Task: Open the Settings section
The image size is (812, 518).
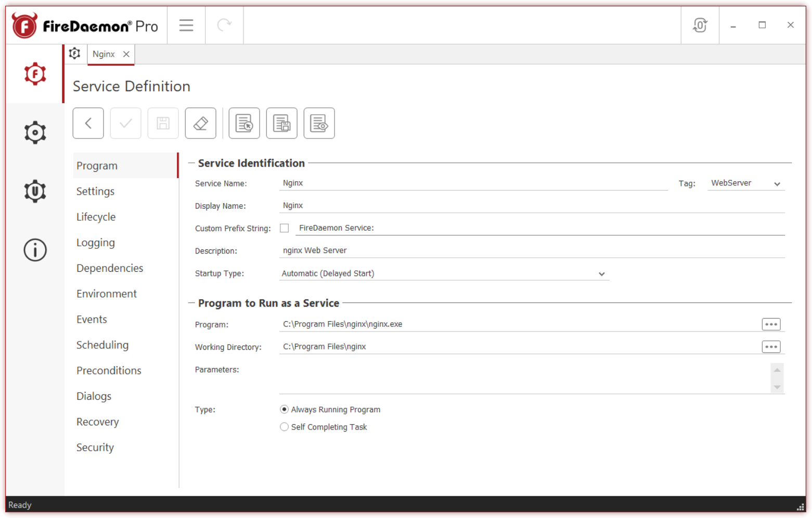Action: [x=125, y=191]
